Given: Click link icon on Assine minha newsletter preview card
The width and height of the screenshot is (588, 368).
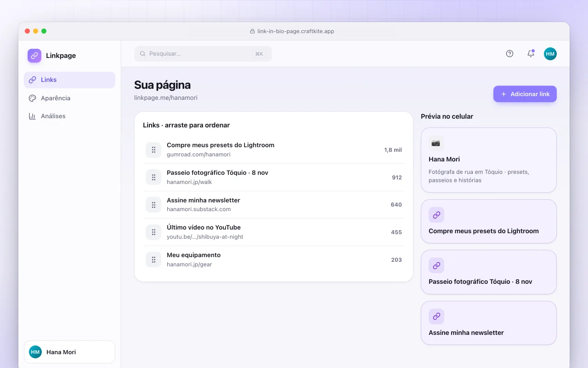Looking at the screenshot, I should [x=436, y=316].
